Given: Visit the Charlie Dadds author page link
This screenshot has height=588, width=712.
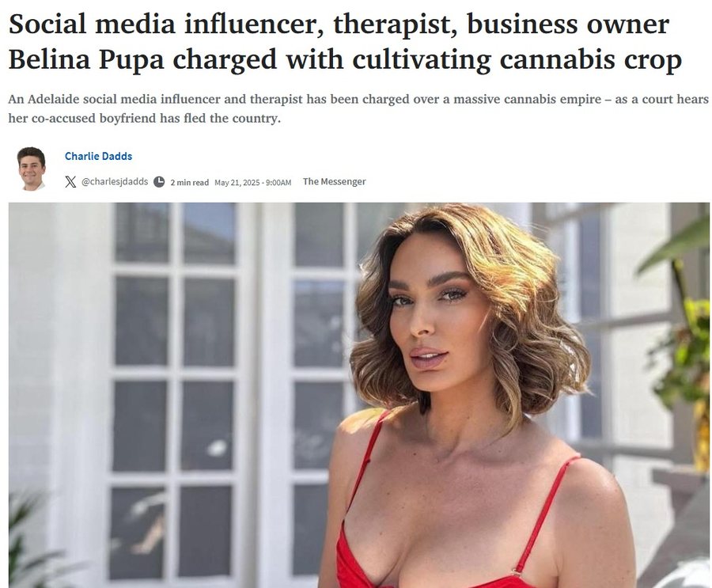Looking at the screenshot, I should click(99, 157).
